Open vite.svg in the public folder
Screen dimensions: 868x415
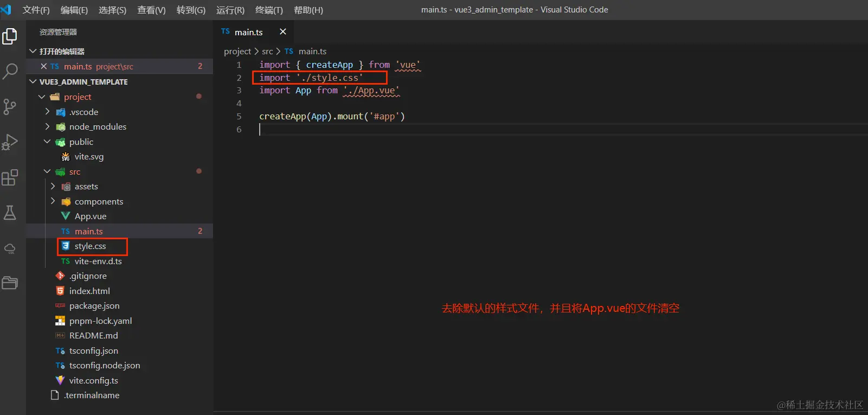(89, 156)
